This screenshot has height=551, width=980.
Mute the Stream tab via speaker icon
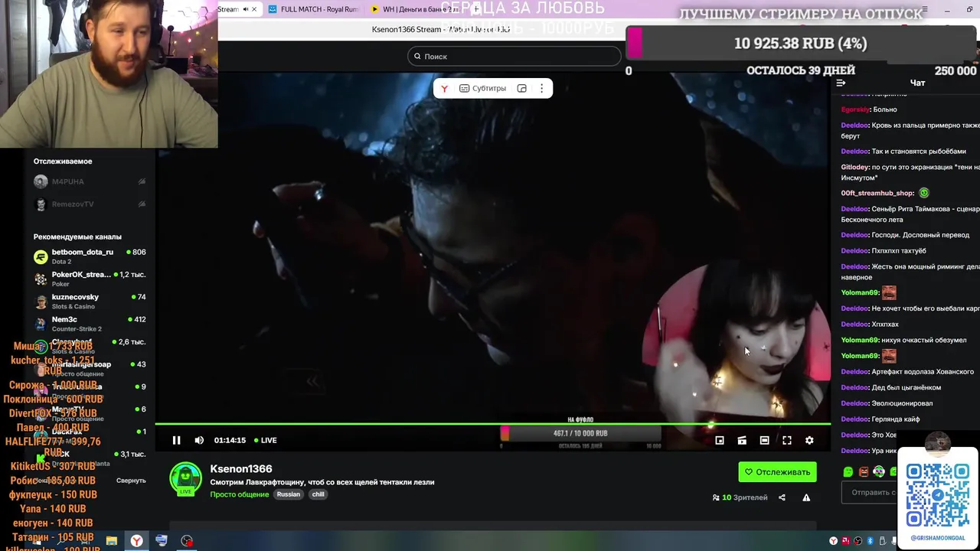point(246,9)
